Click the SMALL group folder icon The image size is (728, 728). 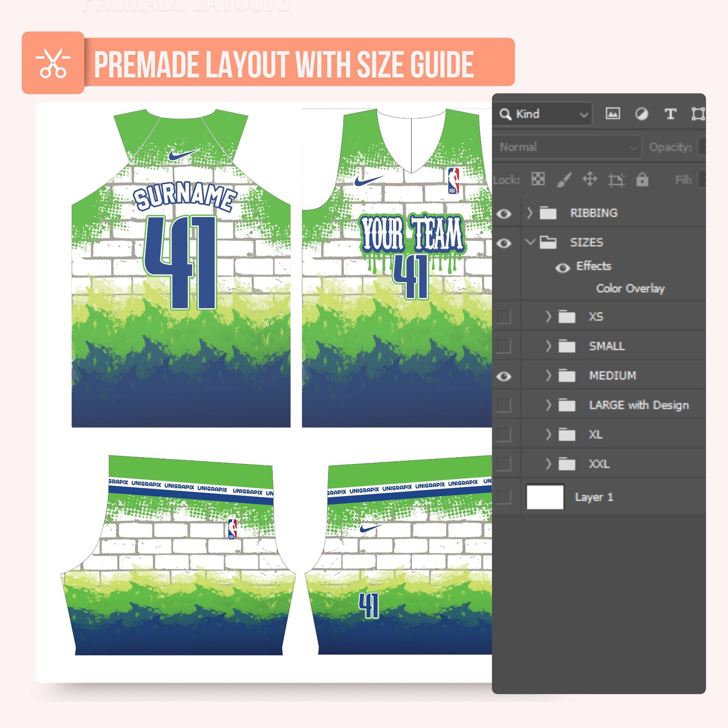[x=567, y=346]
